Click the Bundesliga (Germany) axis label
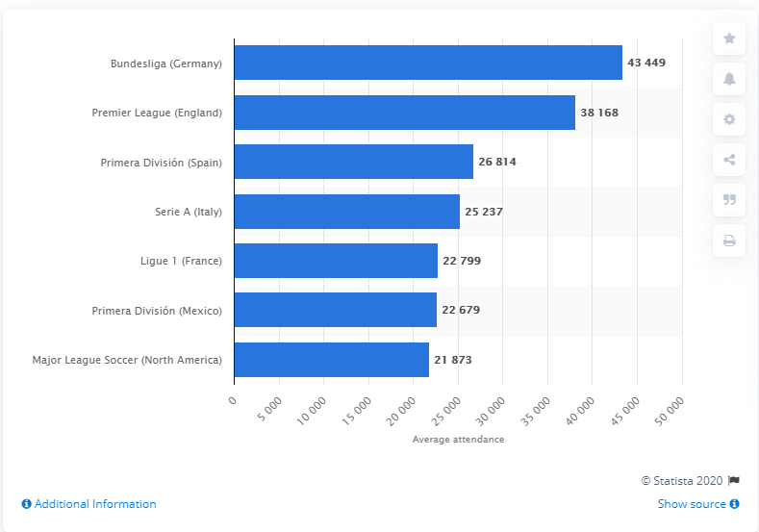 tap(166, 63)
